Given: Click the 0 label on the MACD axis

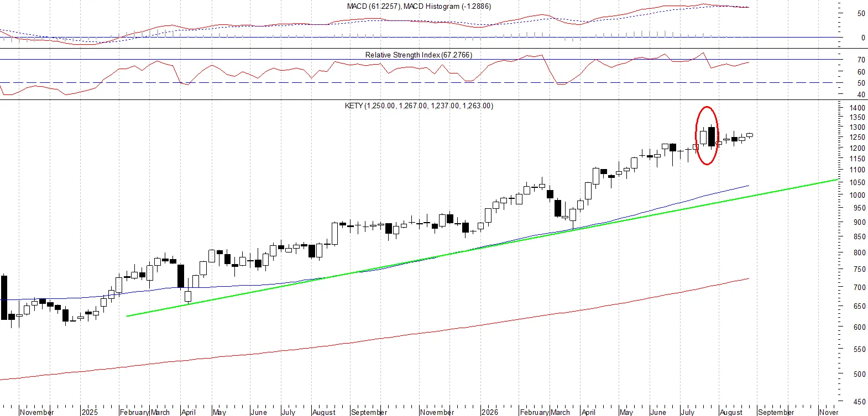Looking at the screenshot, I should coord(863,38).
